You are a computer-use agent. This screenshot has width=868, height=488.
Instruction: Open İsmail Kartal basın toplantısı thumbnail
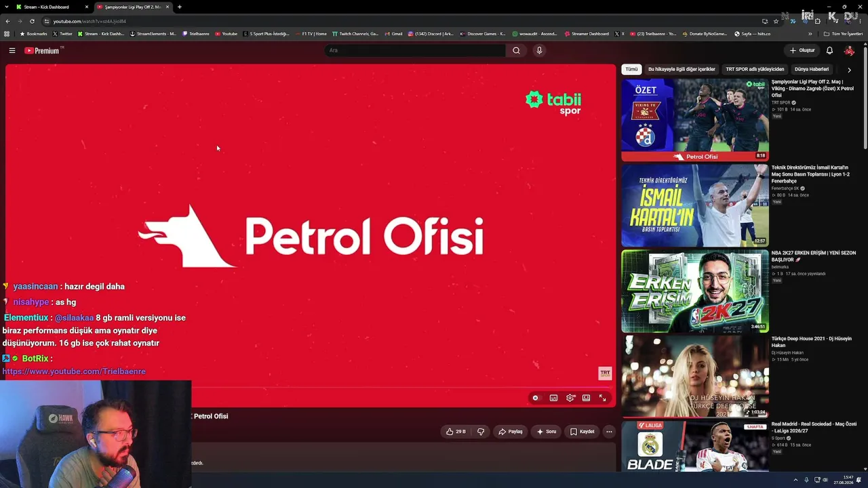(695, 205)
